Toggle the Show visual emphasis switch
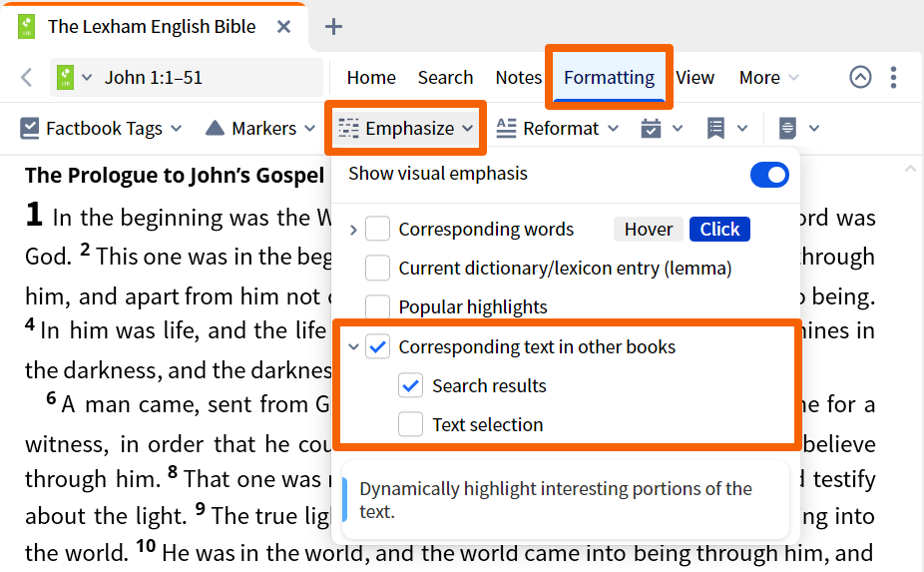Viewport: 924px width, 572px height. tap(769, 175)
